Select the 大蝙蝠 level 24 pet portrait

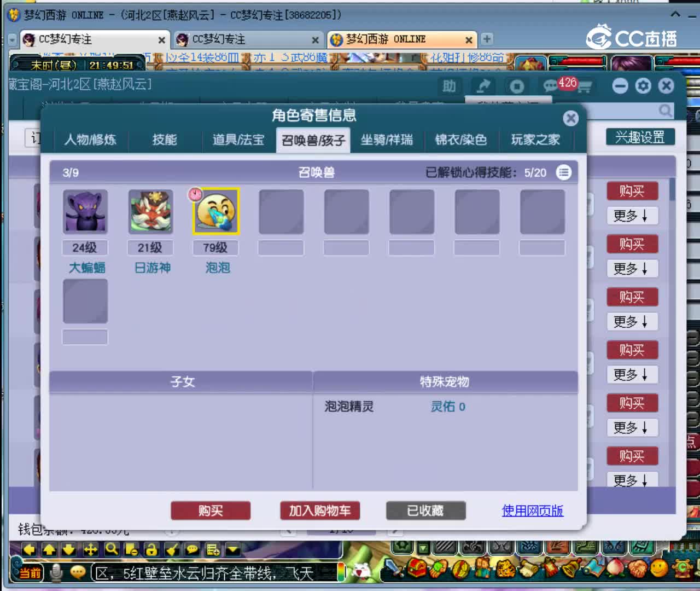[85, 211]
